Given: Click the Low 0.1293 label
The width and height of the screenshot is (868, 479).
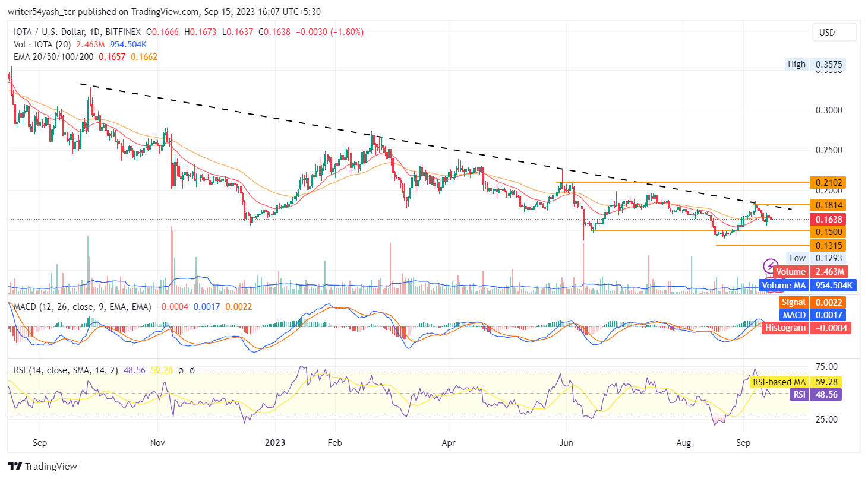Looking at the screenshot, I should (x=816, y=258).
